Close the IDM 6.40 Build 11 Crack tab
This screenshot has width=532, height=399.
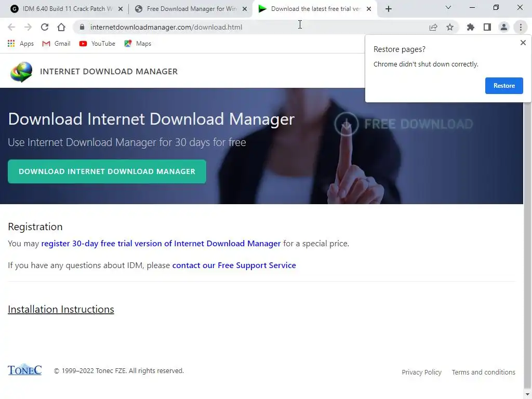[x=121, y=9]
